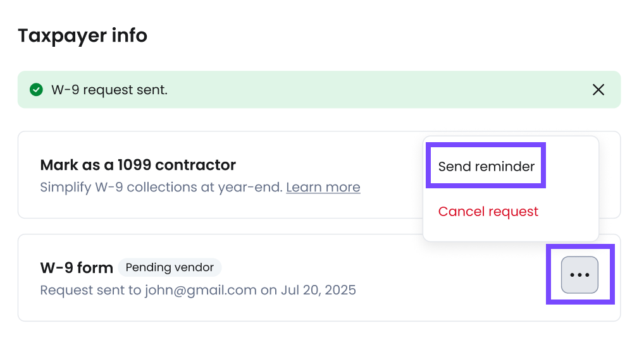Open the three-dot more options button
The height and width of the screenshot is (345, 644).
[x=579, y=275]
